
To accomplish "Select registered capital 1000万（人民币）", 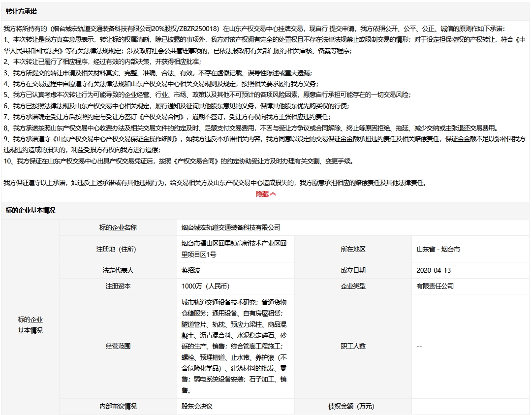I will coord(205,286).
